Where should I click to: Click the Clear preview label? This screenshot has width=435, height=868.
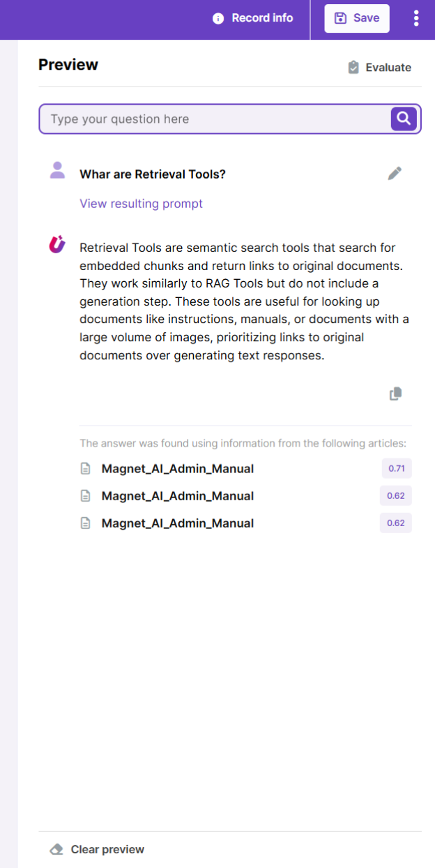107,850
